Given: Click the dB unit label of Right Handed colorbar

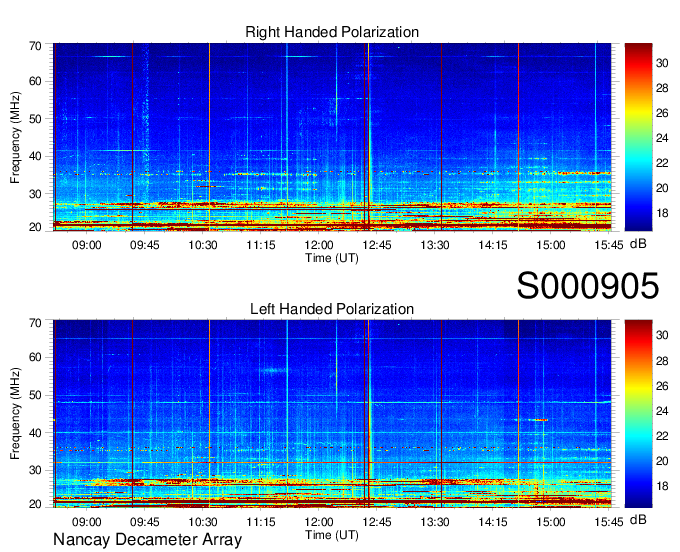Looking at the screenshot, I should pyautogui.click(x=638, y=244).
